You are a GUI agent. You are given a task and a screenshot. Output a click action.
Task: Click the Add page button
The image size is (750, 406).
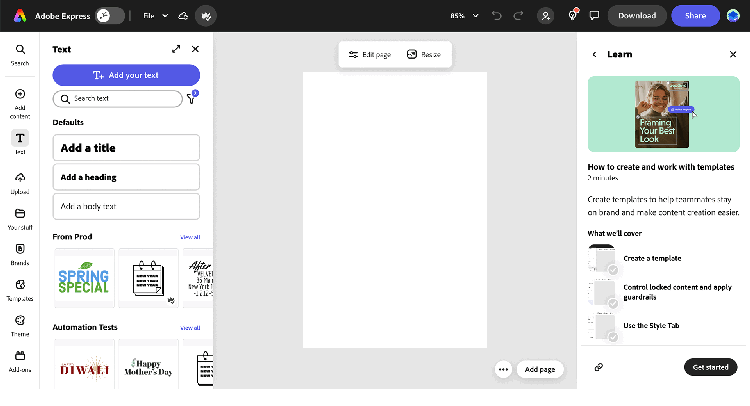click(x=540, y=369)
